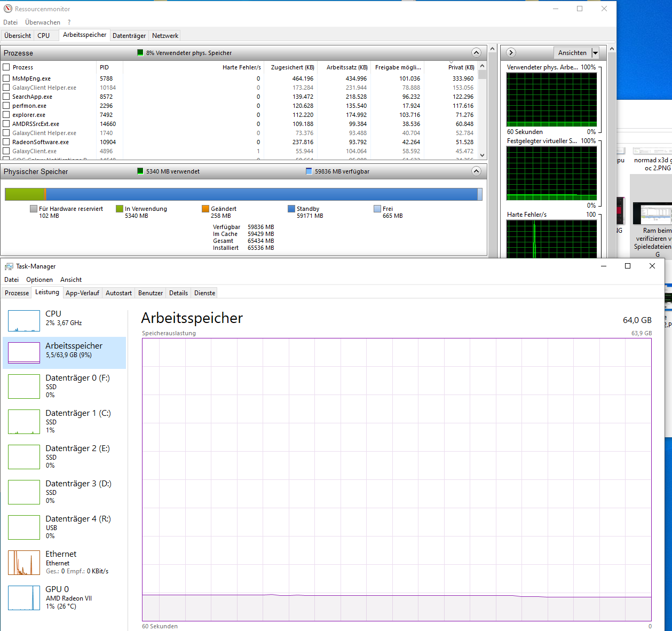Open Datenträger 0 (F:) performance view
672x631 pixels.
[65, 386]
